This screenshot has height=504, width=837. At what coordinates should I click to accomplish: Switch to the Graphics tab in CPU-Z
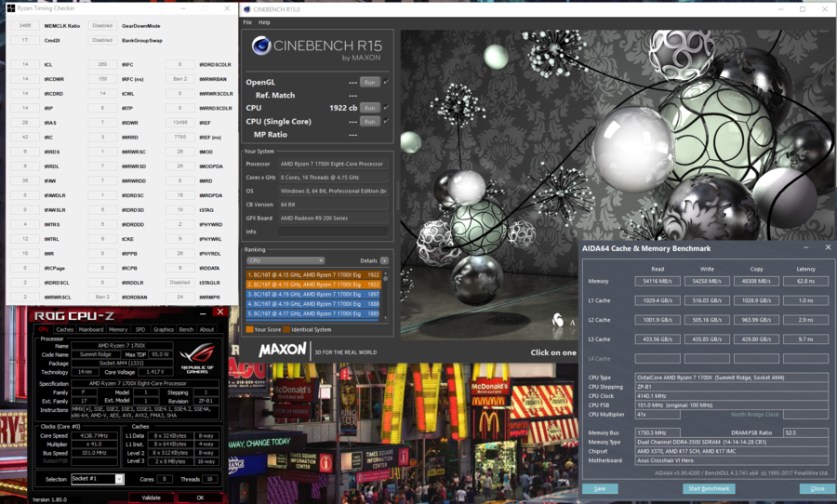click(164, 329)
